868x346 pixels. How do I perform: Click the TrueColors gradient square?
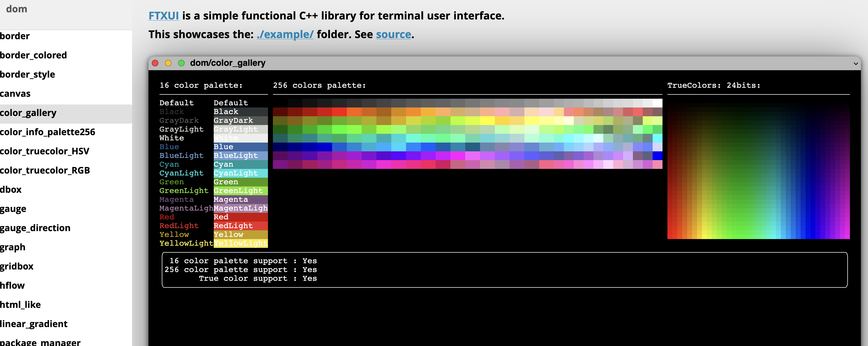pos(758,169)
